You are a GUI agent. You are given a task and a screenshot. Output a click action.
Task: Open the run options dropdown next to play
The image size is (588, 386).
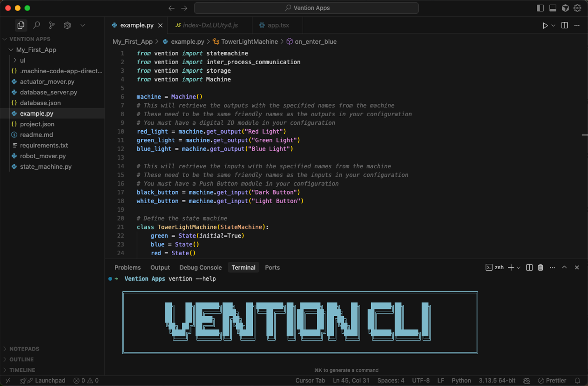click(553, 25)
